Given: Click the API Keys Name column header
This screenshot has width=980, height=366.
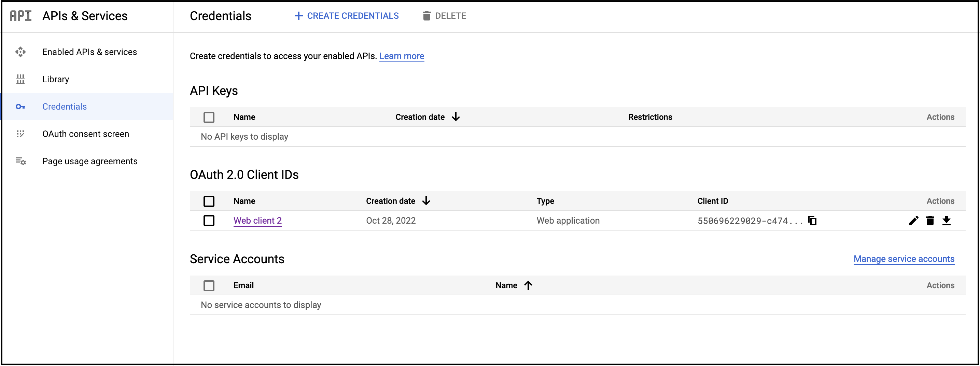Looking at the screenshot, I should [x=244, y=117].
